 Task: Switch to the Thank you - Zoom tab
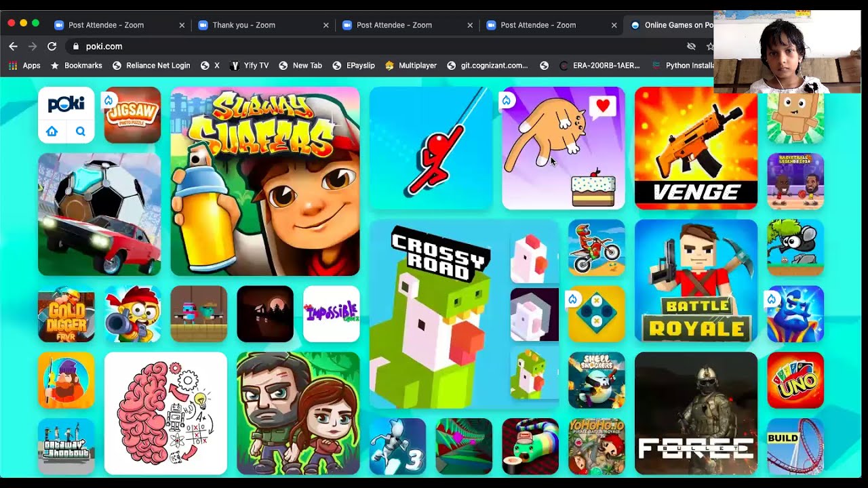[x=243, y=25]
